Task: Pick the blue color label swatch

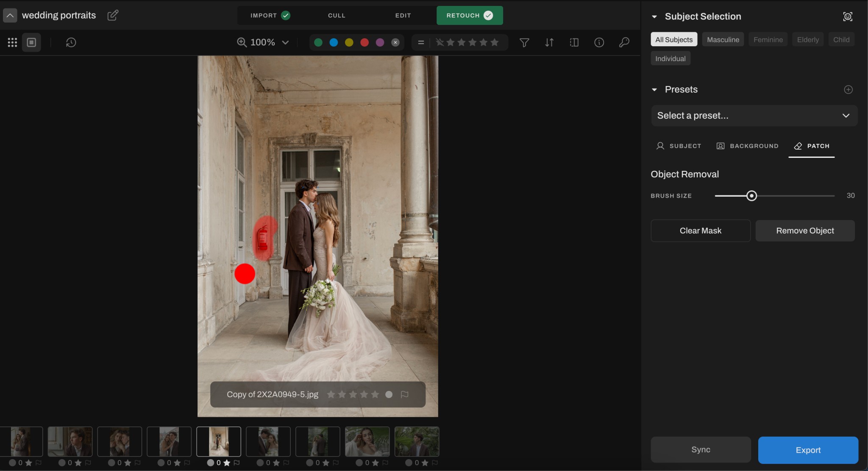Action: pyautogui.click(x=334, y=42)
